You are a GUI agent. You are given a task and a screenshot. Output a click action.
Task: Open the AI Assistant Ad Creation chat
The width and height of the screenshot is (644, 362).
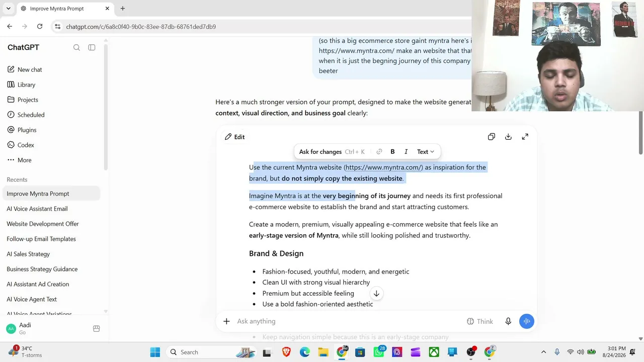tap(51, 284)
